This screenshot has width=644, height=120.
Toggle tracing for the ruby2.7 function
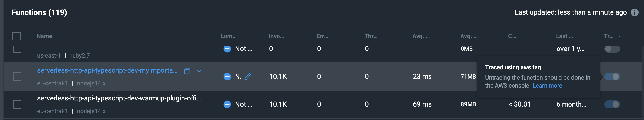click(612, 49)
